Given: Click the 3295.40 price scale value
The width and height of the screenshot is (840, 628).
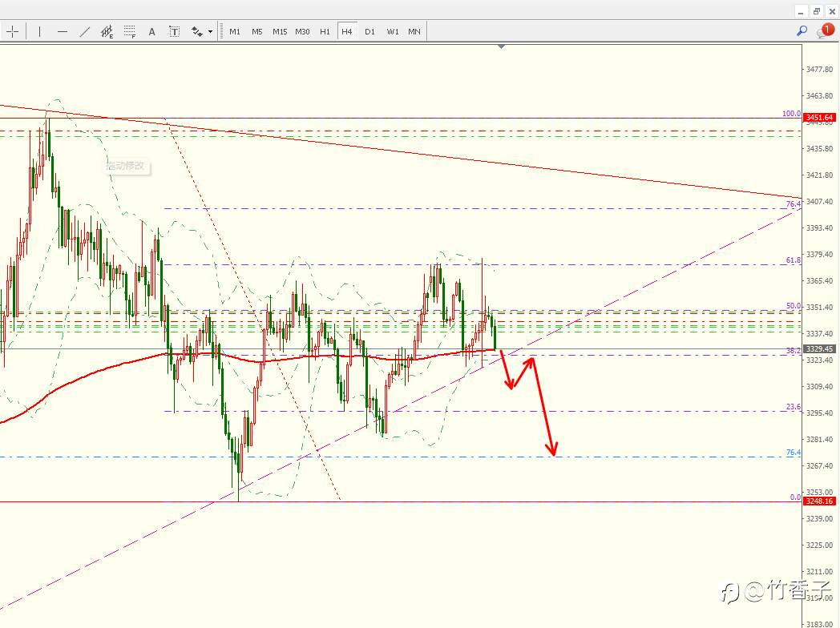Looking at the screenshot, I should [x=820, y=413].
